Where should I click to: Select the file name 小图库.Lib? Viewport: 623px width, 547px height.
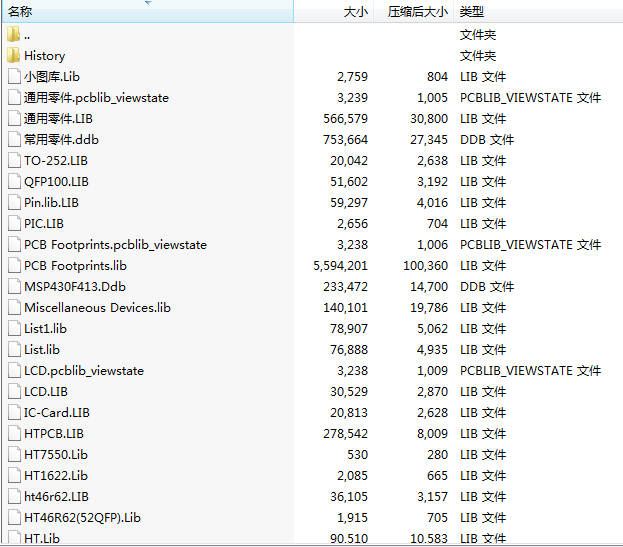coord(52,76)
